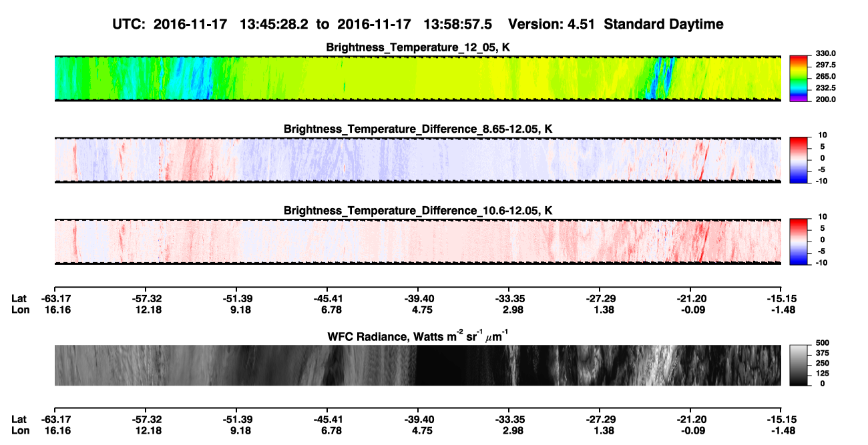Click longitude "12.18" on the bottom axis
This screenshot has height=445, width=868.
tap(148, 430)
